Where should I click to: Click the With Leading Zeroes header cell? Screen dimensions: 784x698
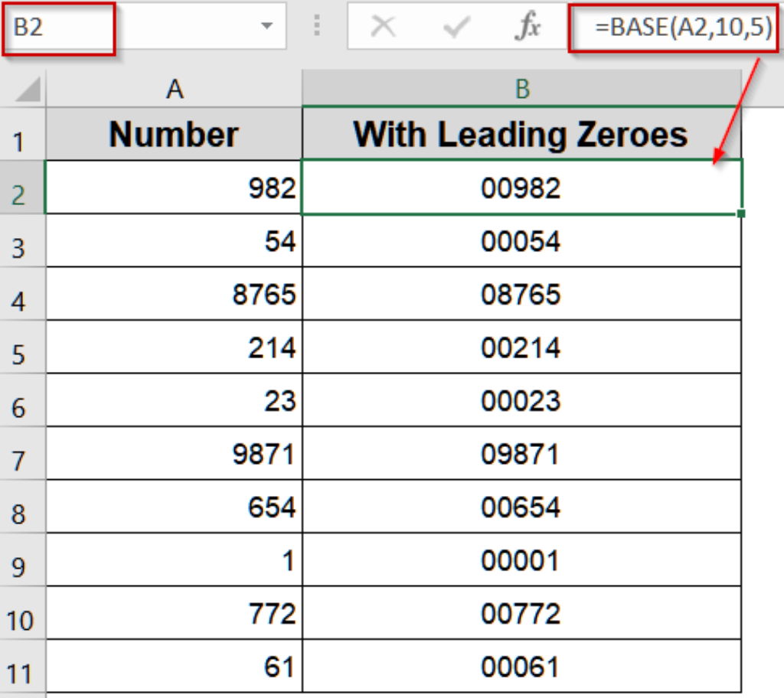(523, 134)
